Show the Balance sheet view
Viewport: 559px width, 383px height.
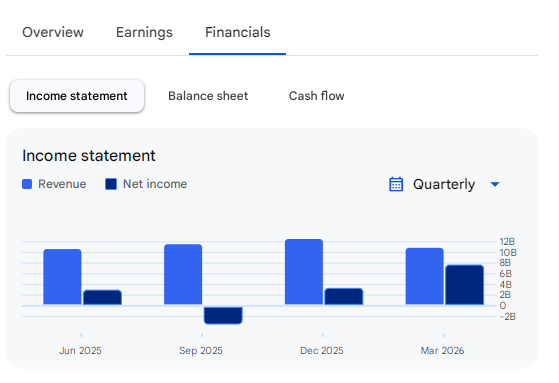[x=208, y=96]
